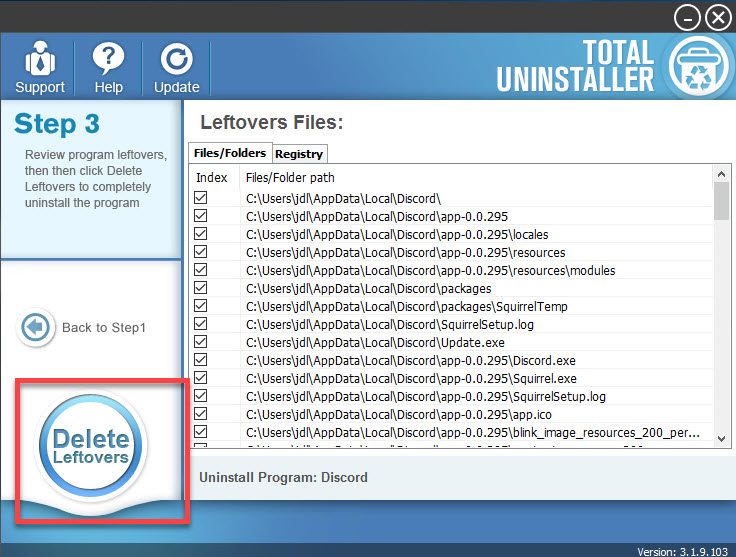Uncheck the Local\Discord\ root folder checkbox

click(200, 198)
